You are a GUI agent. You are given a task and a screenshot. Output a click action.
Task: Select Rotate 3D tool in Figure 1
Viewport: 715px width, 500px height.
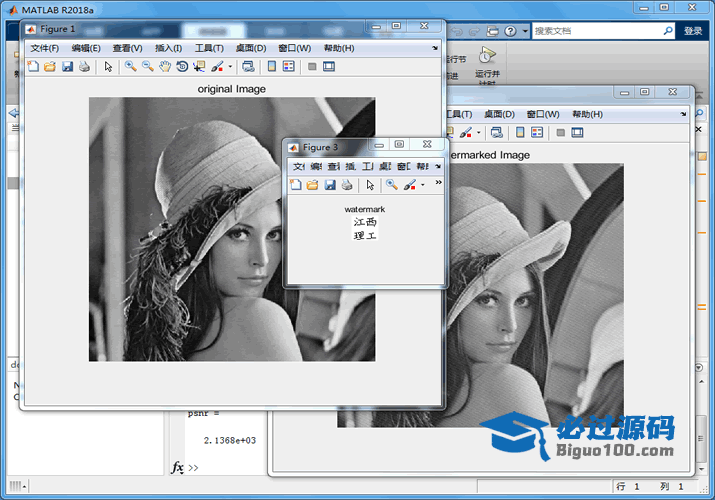click(182, 67)
